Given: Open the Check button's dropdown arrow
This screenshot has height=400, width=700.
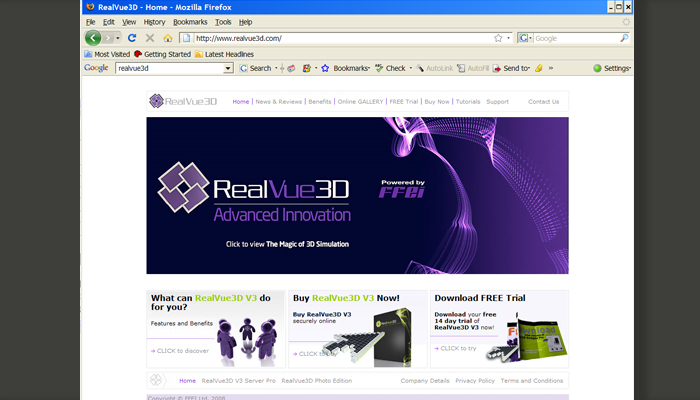Looking at the screenshot, I should (411, 68).
